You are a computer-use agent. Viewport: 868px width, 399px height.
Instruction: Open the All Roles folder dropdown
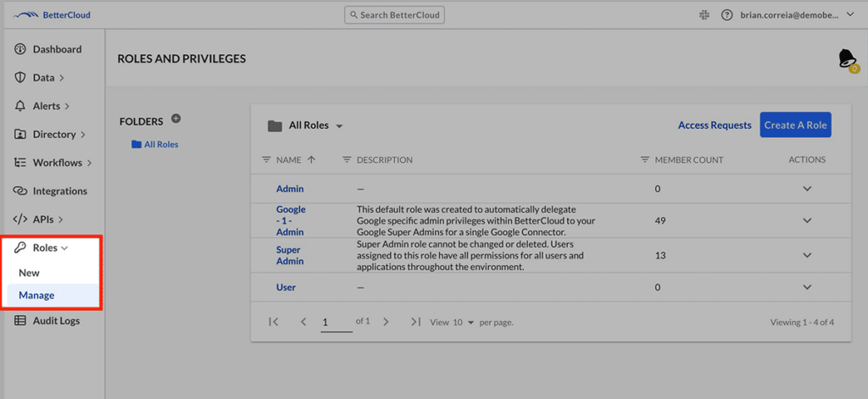[339, 126]
